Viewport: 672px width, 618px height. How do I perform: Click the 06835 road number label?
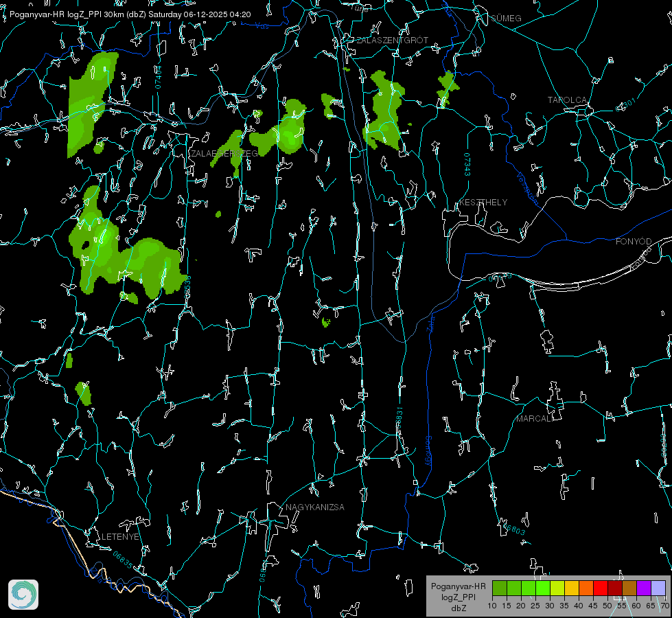click(123, 560)
